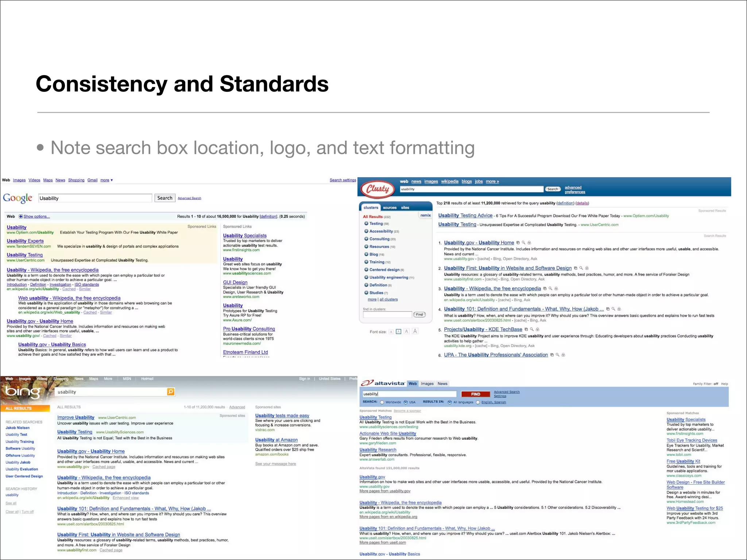This screenshot has height=560, width=747.
Task: Select AltaVista Worldwide radio button
Action: point(382,402)
